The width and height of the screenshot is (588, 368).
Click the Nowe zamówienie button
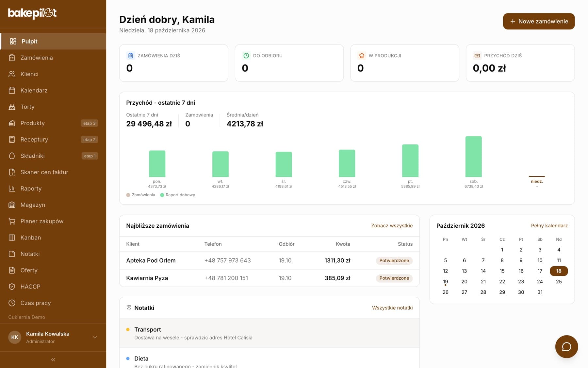(x=539, y=21)
